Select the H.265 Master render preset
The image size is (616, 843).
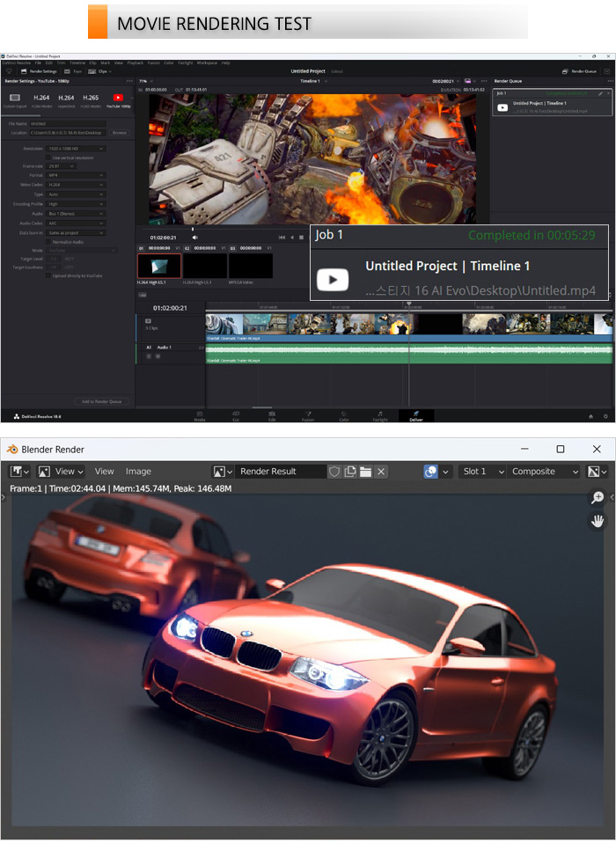[x=91, y=100]
